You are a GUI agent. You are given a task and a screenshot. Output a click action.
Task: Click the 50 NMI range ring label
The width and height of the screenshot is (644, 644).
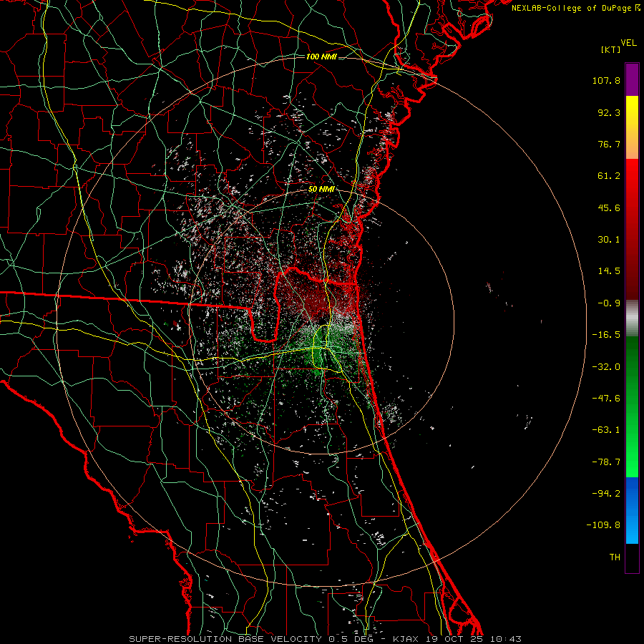coord(321,190)
